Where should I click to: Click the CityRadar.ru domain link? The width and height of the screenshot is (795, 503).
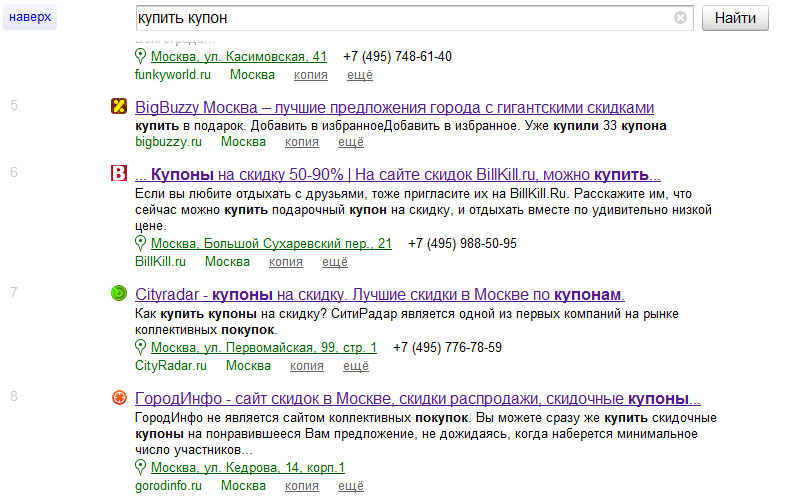171,366
